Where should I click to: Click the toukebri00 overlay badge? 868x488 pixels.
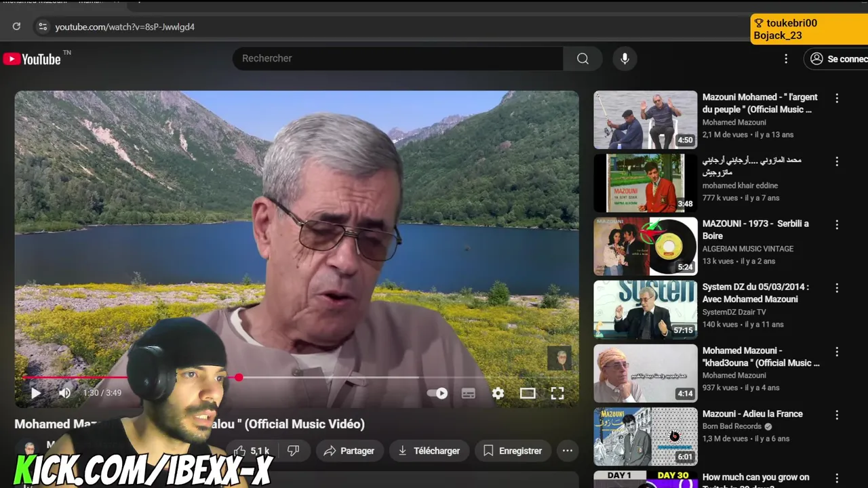tap(809, 29)
